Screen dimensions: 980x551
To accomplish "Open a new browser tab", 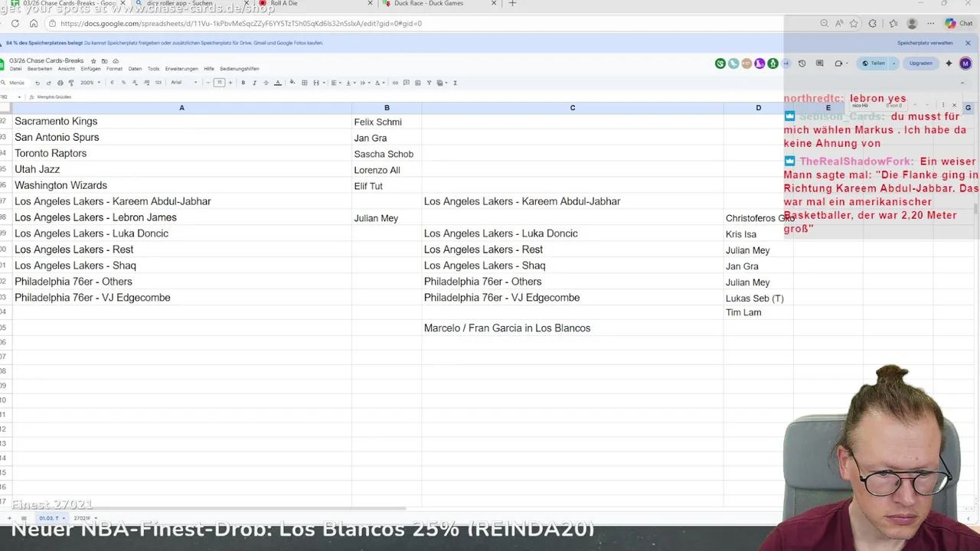I will point(512,3).
